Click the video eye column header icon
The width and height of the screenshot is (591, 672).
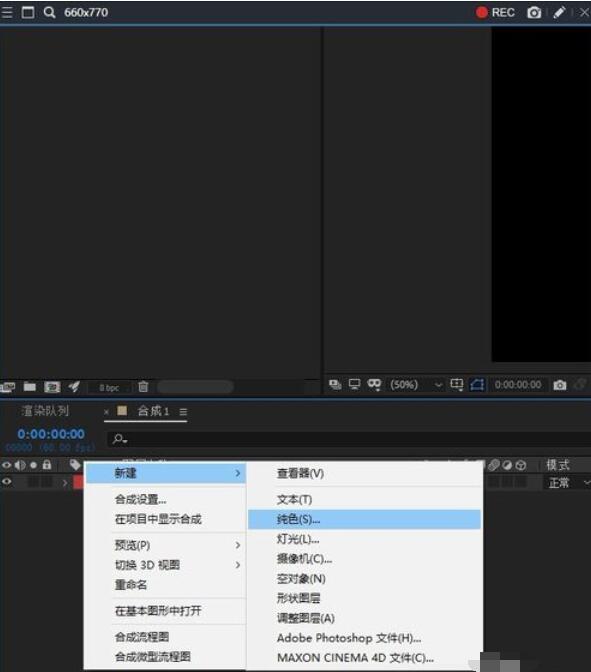pyautogui.click(x=6, y=465)
